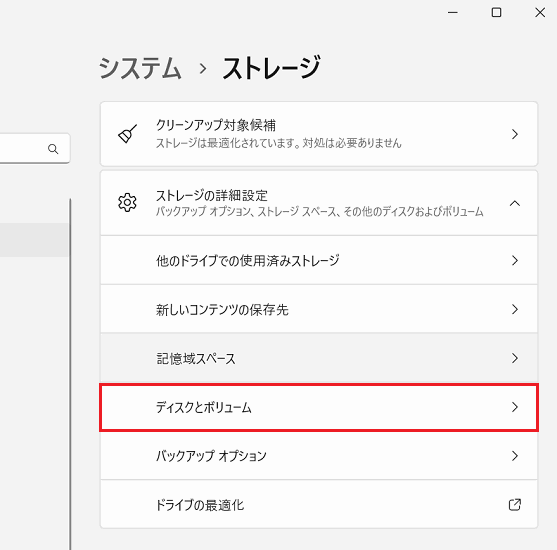Click the gear icon beside ストレージの詳細設定
Viewport: 557px width, 550px height.
point(127,203)
